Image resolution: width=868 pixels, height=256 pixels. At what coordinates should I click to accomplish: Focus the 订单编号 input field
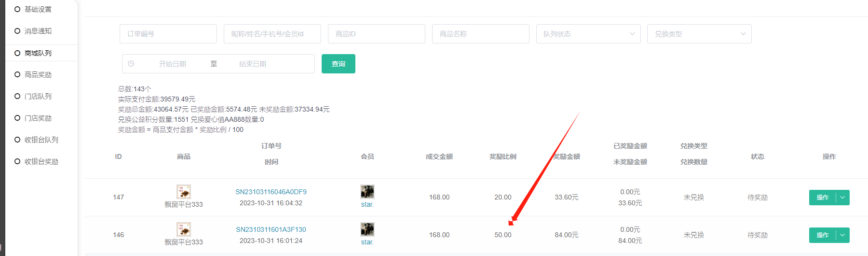[168, 34]
